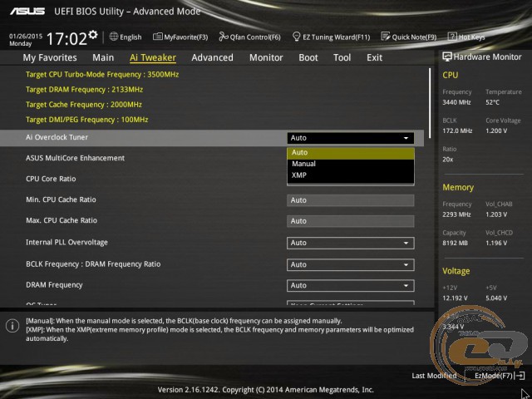This screenshot has width=532, height=399.
Task: Click the globe language icon
Action: click(x=114, y=37)
